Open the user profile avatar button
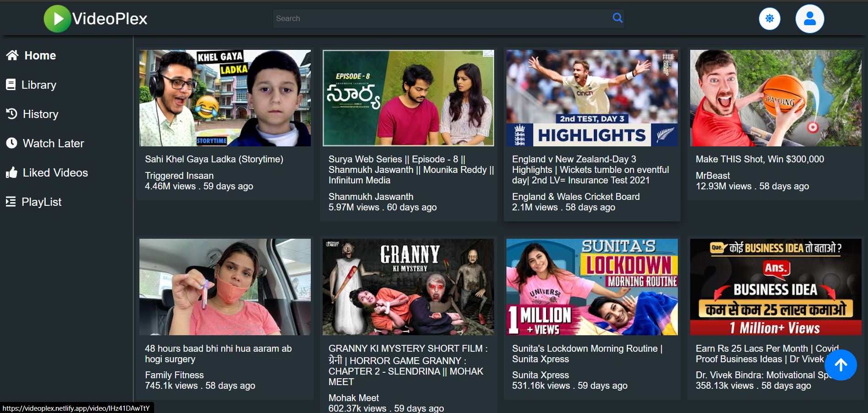The width and height of the screenshot is (868, 413). tap(809, 19)
